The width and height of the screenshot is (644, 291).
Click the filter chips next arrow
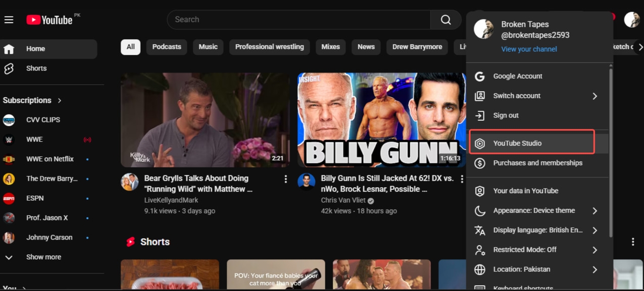coord(640,47)
